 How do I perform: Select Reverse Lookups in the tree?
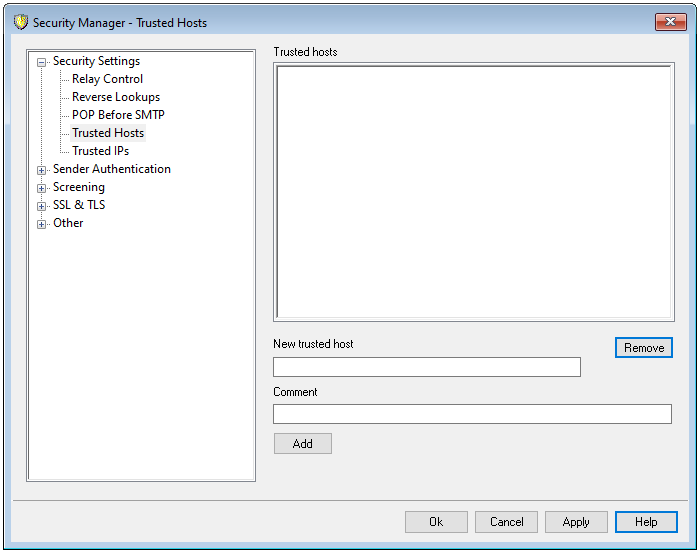pyautogui.click(x=115, y=97)
